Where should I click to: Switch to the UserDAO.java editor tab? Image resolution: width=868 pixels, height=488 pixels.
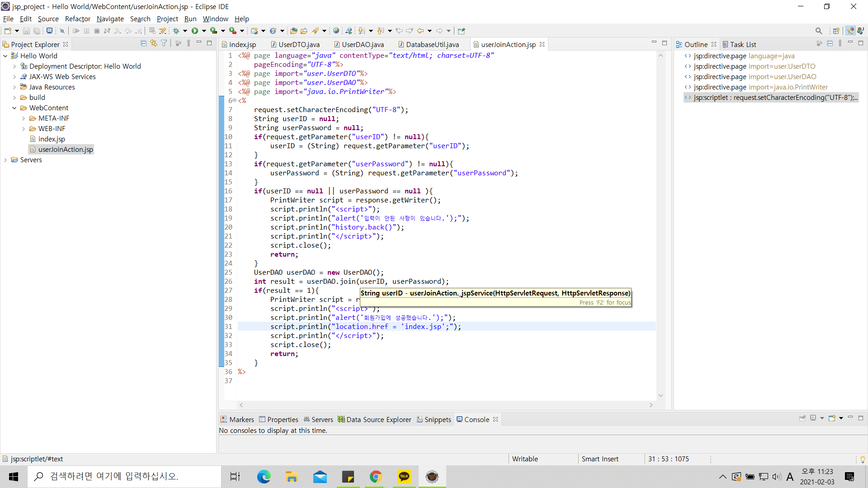pos(362,44)
